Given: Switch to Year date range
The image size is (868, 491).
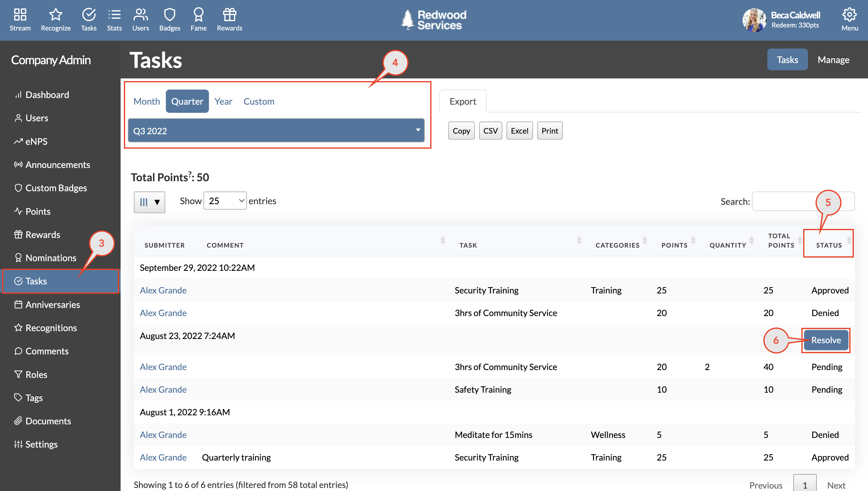Looking at the screenshot, I should pyautogui.click(x=223, y=101).
